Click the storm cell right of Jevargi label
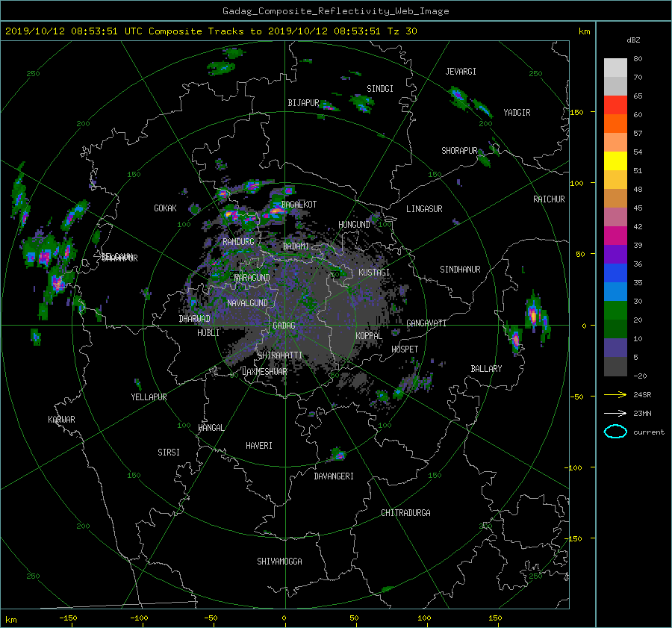The width and height of the screenshot is (672, 628). pos(458,96)
